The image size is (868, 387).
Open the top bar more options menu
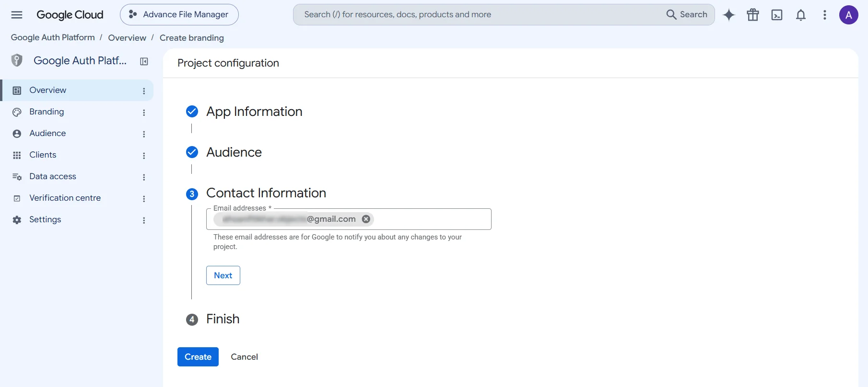[x=825, y=15]
